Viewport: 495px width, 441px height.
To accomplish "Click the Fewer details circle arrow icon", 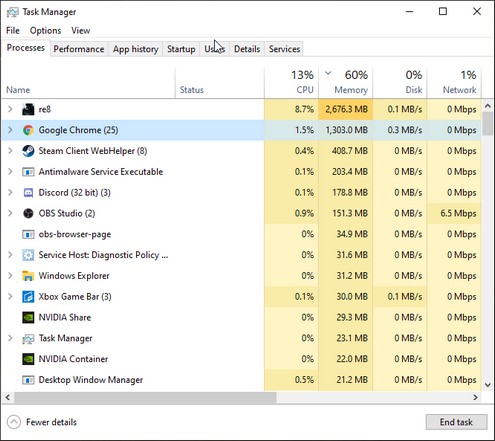I will (x=14, y=422).
